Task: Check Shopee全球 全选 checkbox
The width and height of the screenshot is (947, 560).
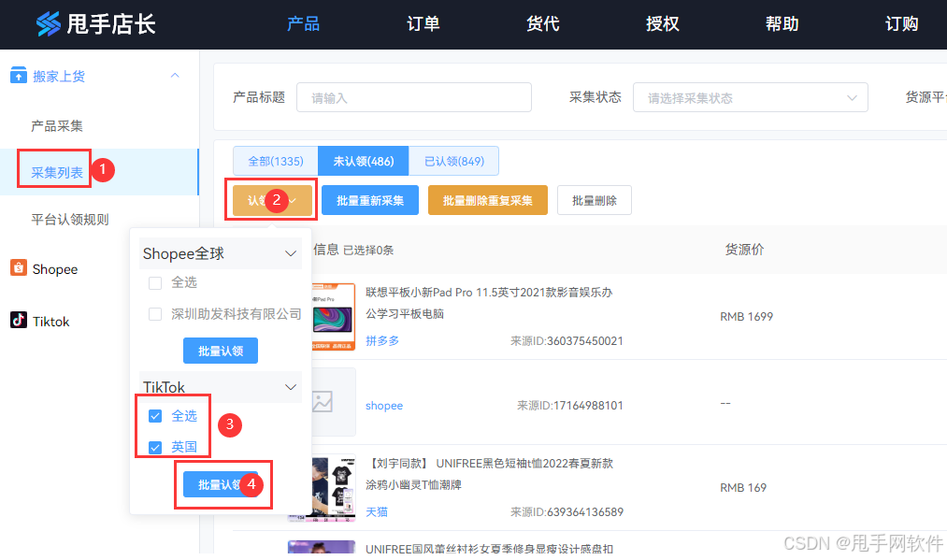Action: pyautogui.click(x=155, y=282)
